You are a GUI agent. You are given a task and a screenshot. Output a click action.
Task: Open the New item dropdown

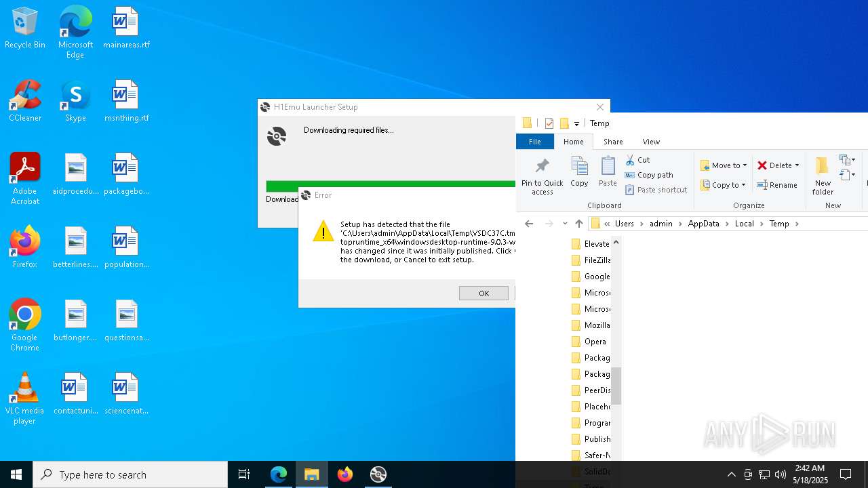click(x=847, y=160)
